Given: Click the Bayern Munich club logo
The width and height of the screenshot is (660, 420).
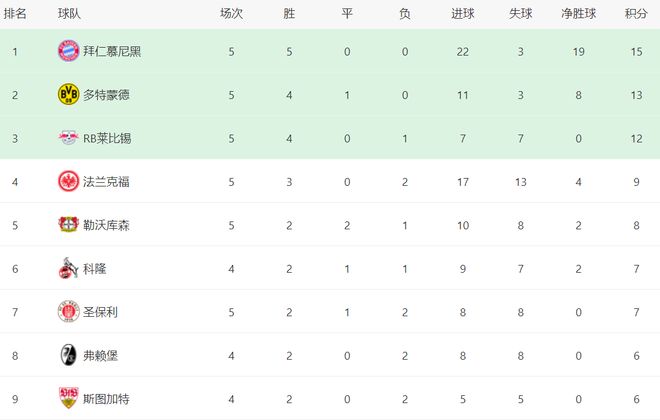Looking at the screenshot, I should coord(68,51).
